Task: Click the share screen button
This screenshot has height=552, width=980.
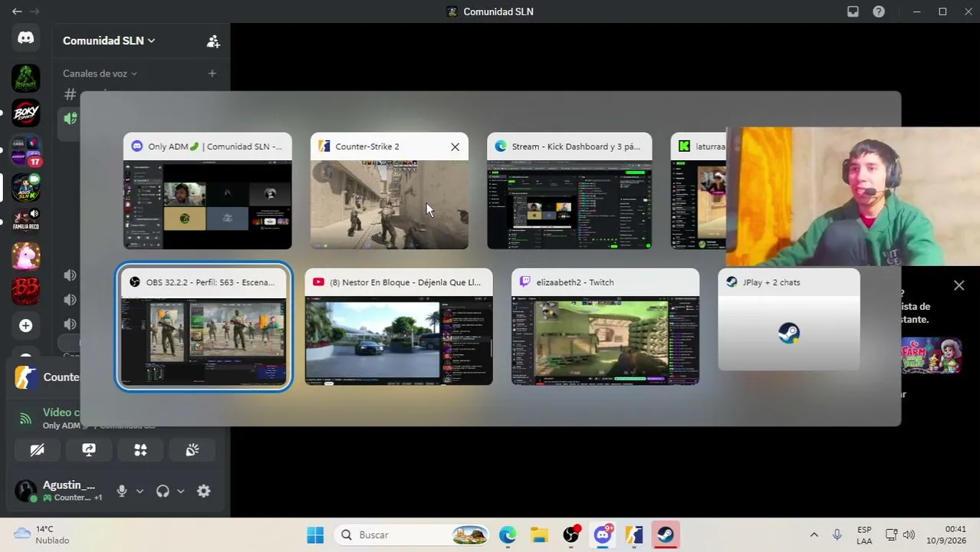Action: tap(89, 450)
